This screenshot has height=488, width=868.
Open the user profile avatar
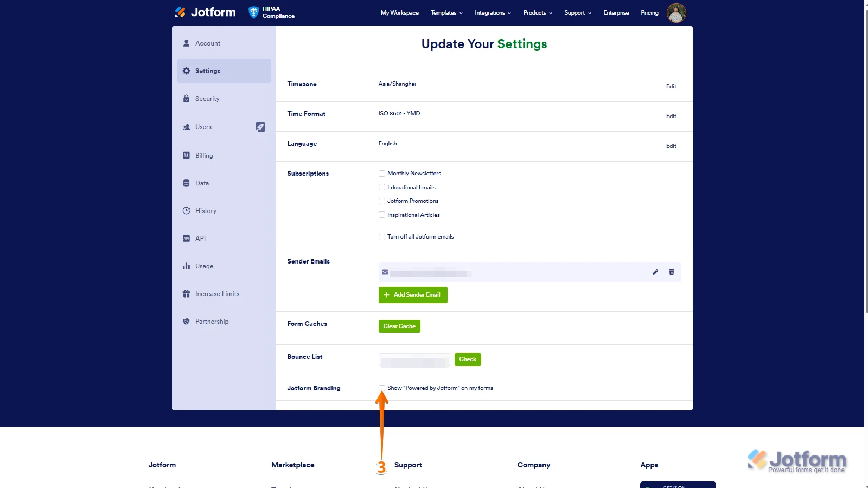[676, 13]
